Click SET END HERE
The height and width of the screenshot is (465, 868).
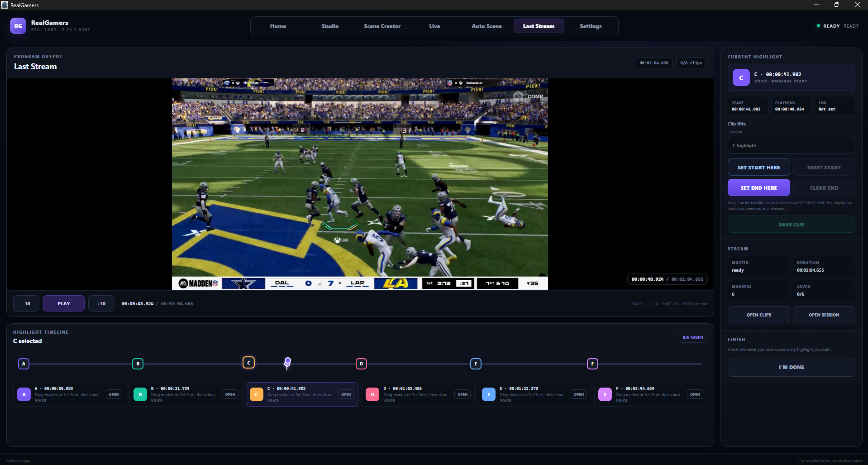[x=759, y=187]
